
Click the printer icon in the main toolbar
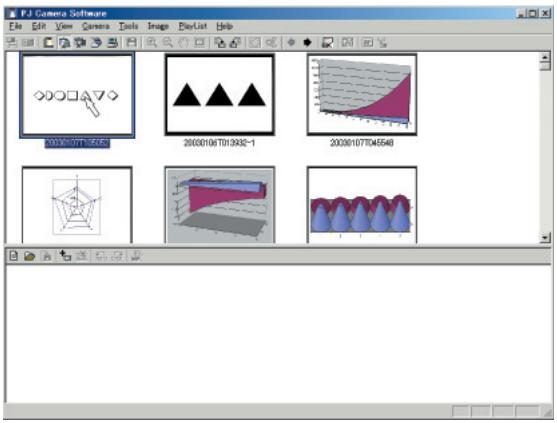coord(113,43)
